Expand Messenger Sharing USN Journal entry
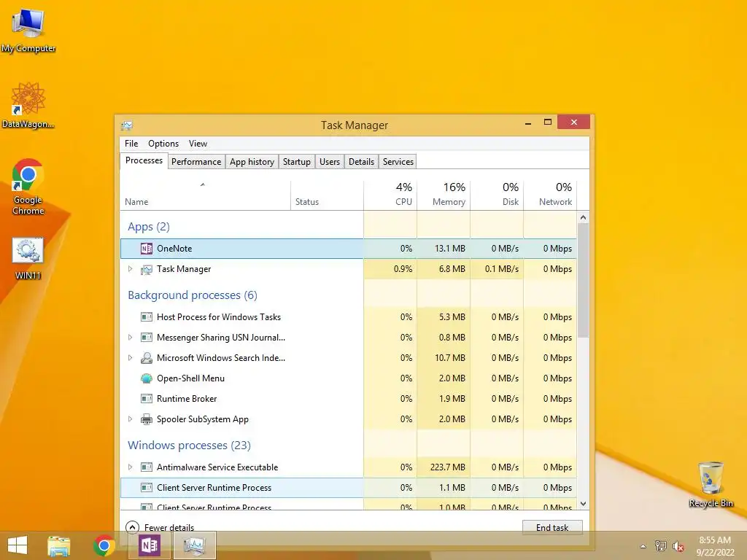The height and width of the screenshot is (560, 747). click(x=130, y=338)
